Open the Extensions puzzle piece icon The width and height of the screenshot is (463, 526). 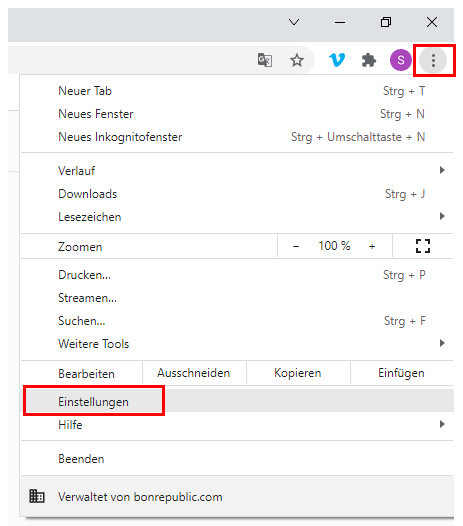[369, 60]
